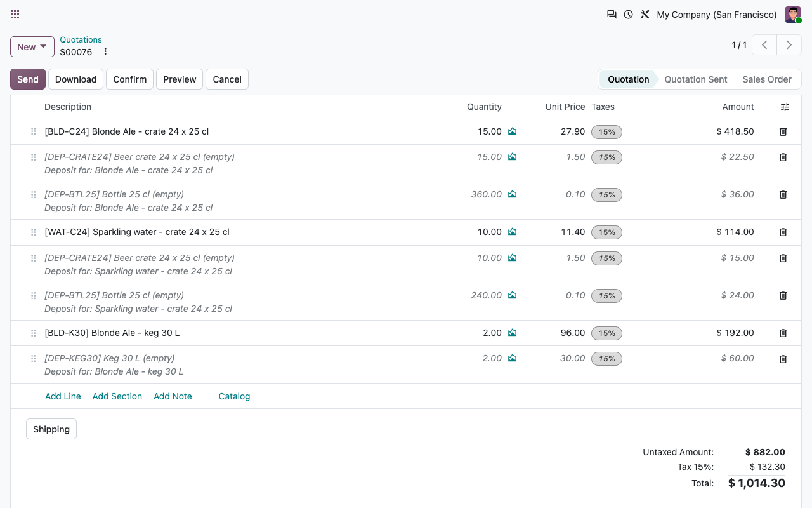This screenshot has width=812, height=508.
Task: Delete the Blonde Ale crate line
Action: (783, 131)
